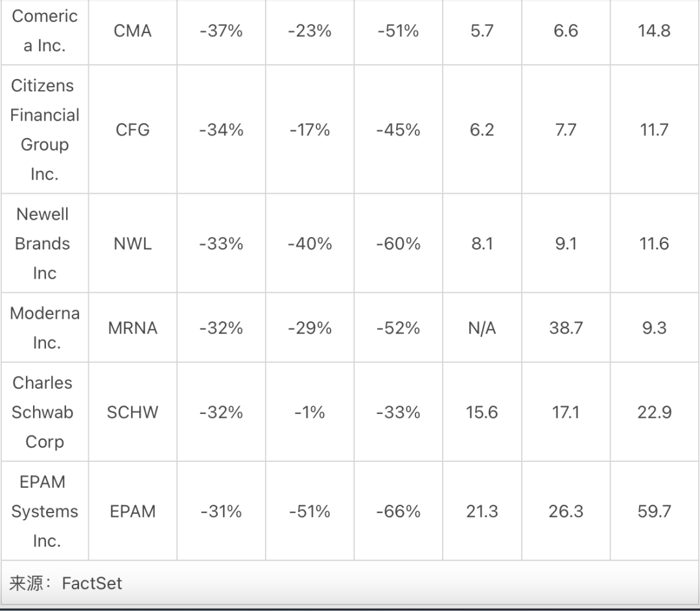The image size is (700, 611).
Task: Click the N/A value for Moderna
Action: (482, 328)
